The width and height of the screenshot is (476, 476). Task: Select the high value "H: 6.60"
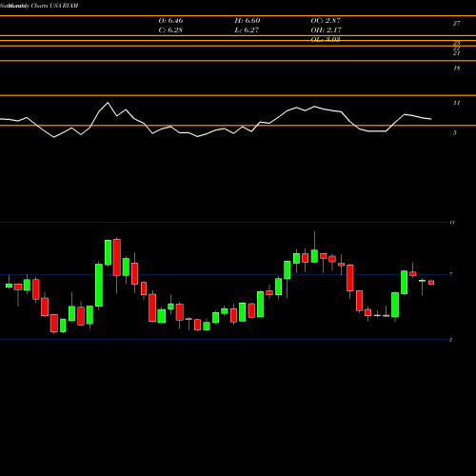point(248,21)
